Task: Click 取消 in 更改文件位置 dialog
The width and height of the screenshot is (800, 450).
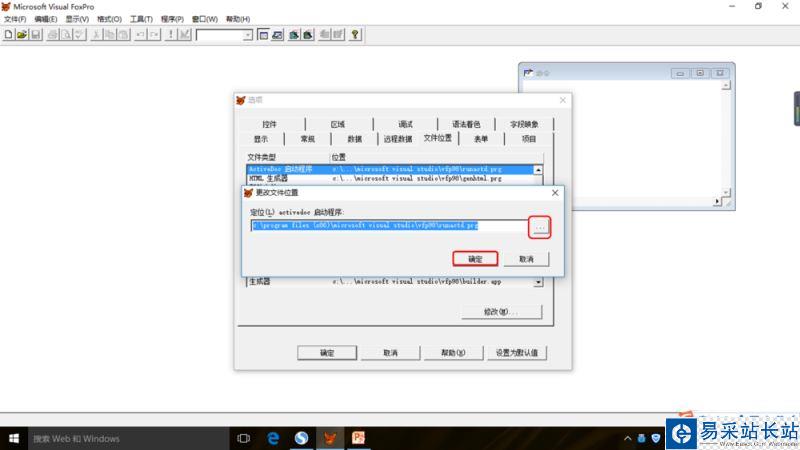Action: [x=527, y=259]
